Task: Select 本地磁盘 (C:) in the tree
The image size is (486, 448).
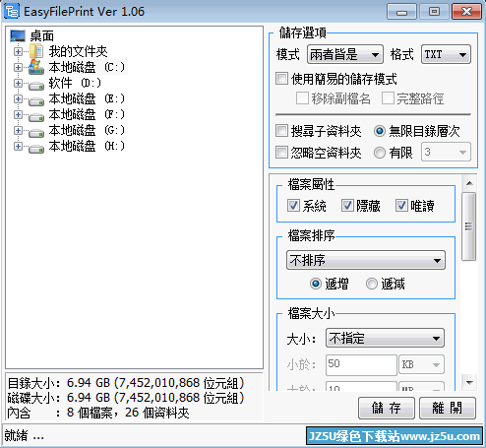Action: click(87, 67)
